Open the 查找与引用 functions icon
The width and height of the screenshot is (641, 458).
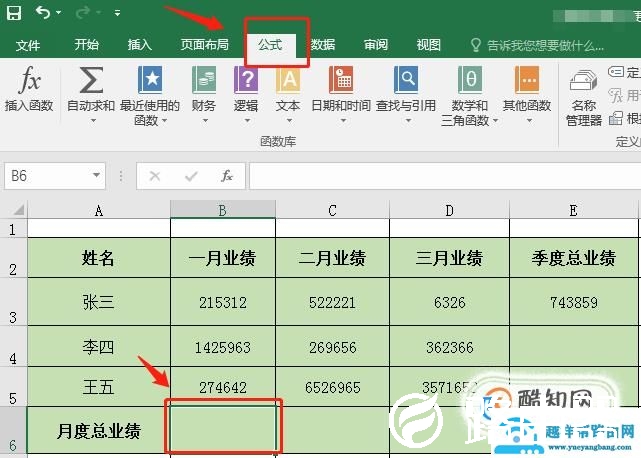click(x=406, y=80)
